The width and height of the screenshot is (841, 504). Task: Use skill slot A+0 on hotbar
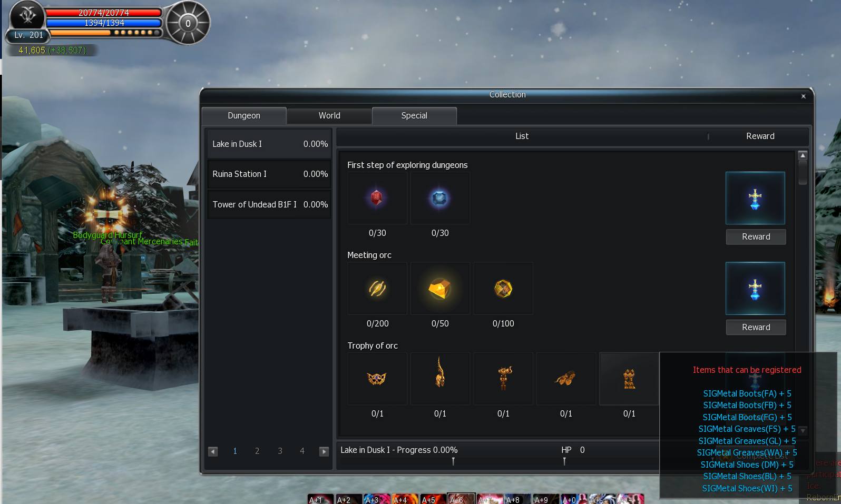click(x=574, y=499)
